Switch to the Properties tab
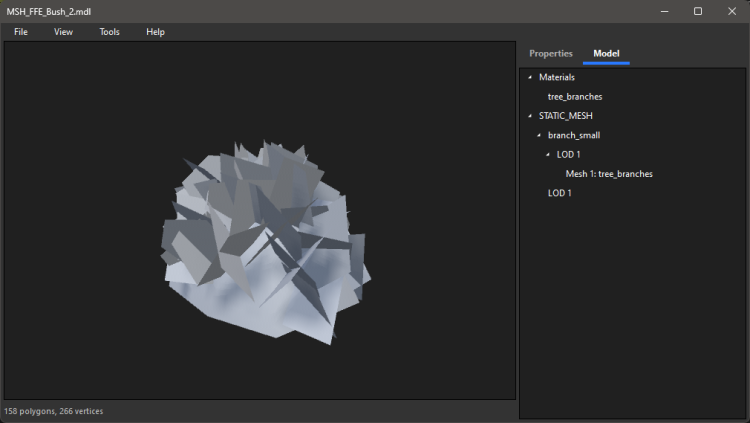Viewport: 750px width, 423px height. pos(551,53)
